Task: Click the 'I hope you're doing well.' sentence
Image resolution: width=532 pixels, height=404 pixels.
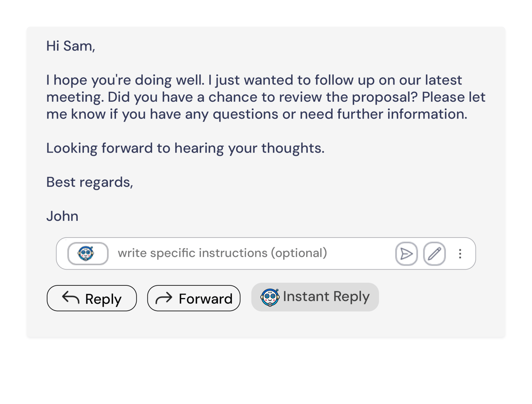Action: pos(125,80)
